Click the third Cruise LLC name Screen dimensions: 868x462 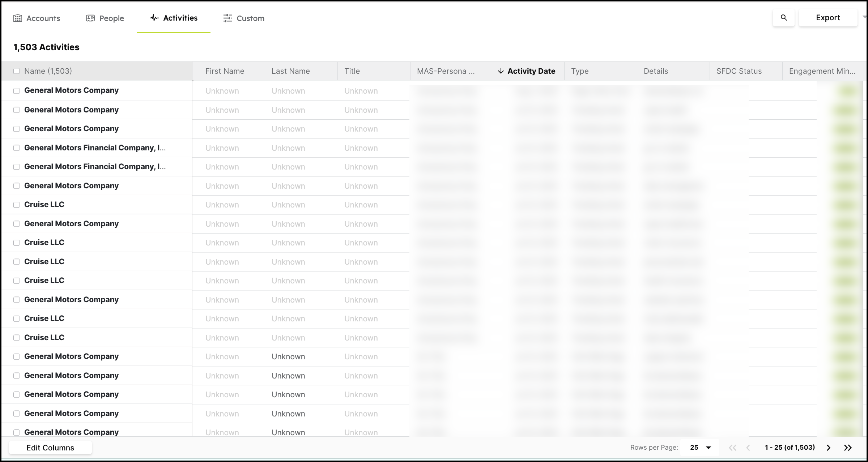pos(44,262)
